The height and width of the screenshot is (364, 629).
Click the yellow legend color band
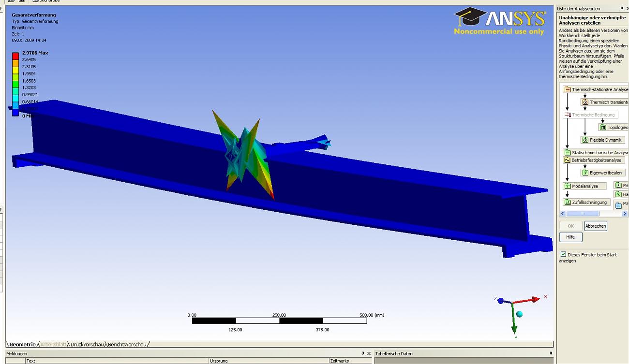point(15,70)
